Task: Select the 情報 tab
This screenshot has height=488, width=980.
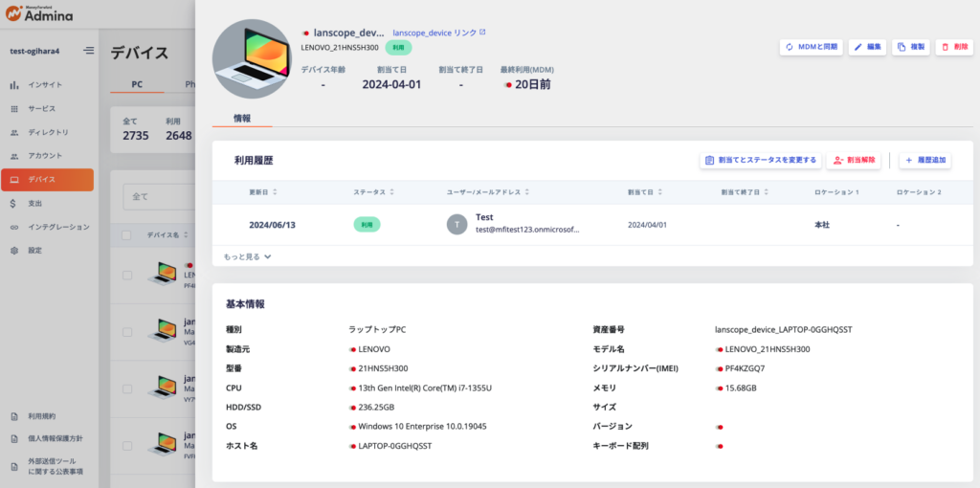Action: click(242, 118)
